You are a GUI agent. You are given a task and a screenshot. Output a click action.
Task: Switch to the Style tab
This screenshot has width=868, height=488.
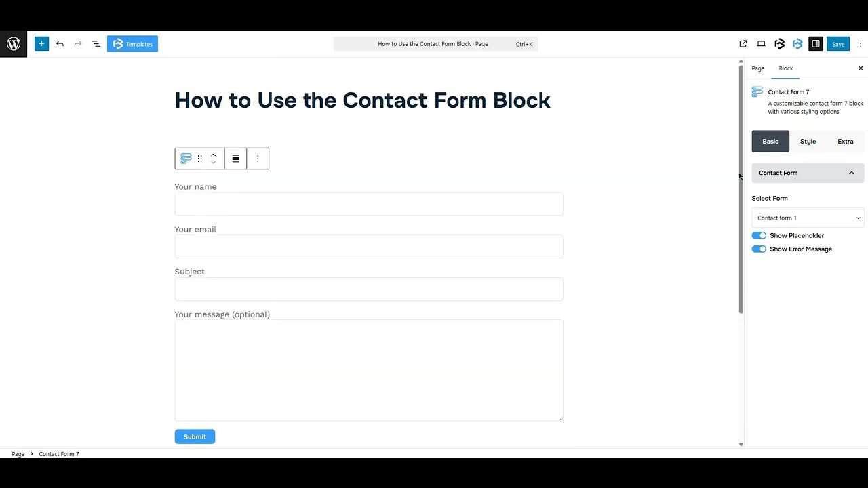coord(808,141)
